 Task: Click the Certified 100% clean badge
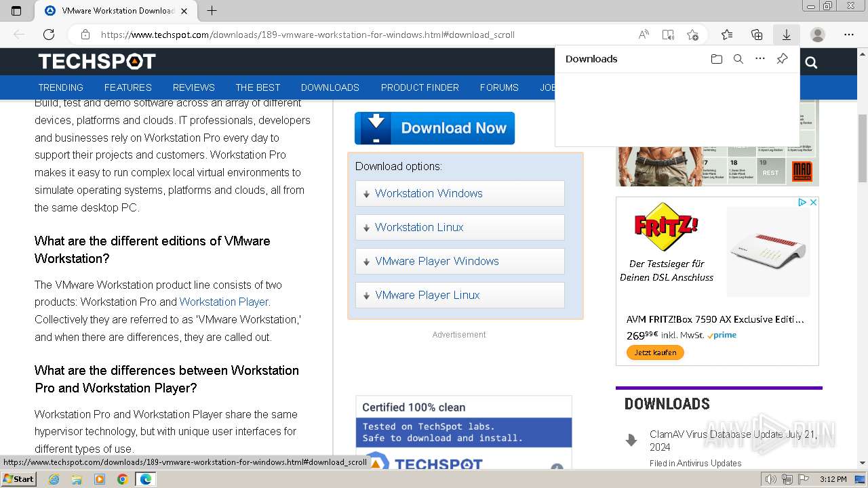pos(464,434)
